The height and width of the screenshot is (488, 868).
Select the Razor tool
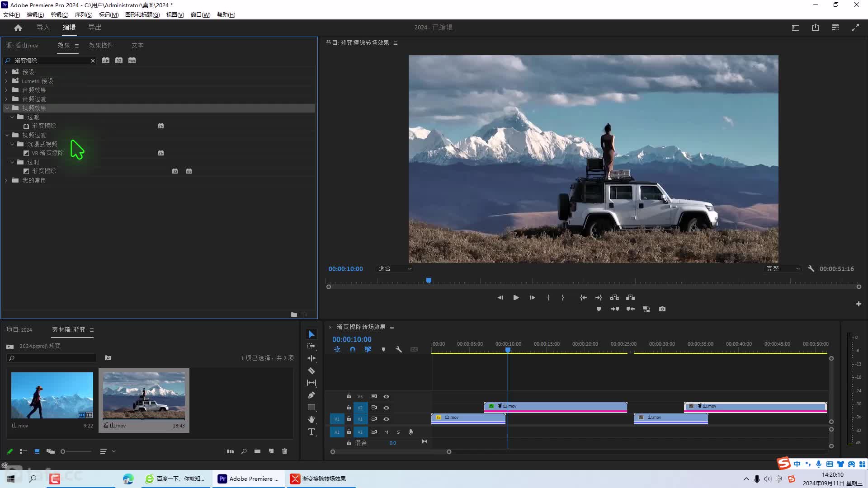coord(311,371)
